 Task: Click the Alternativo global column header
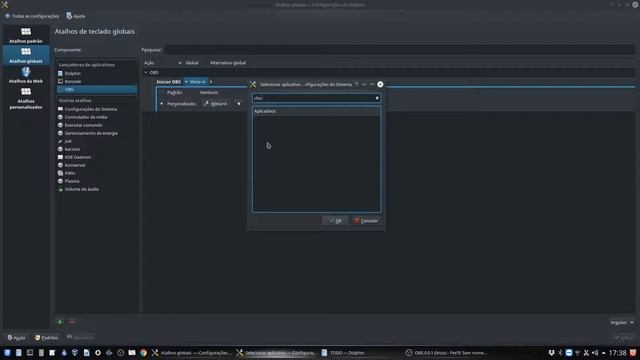[x=228, y=63]
